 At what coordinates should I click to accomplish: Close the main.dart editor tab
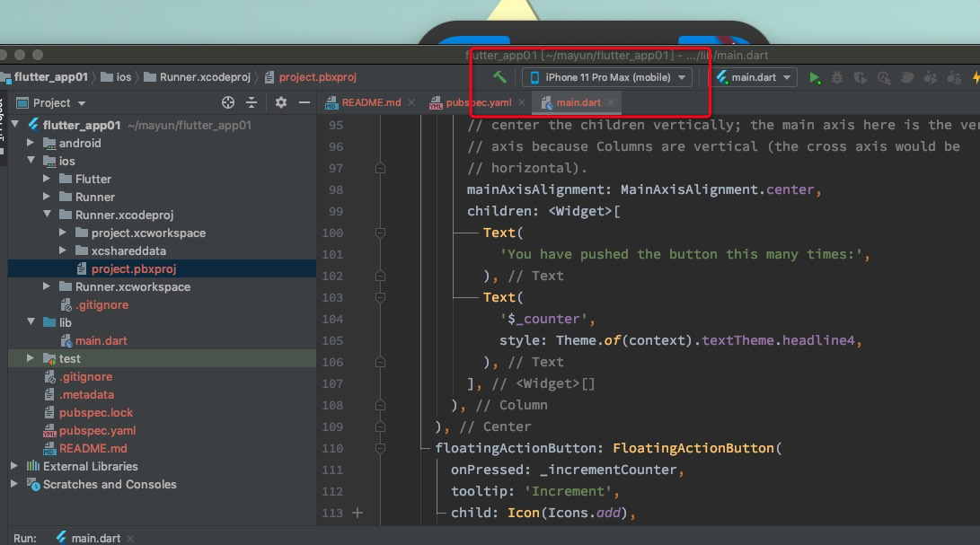[611, 102]
